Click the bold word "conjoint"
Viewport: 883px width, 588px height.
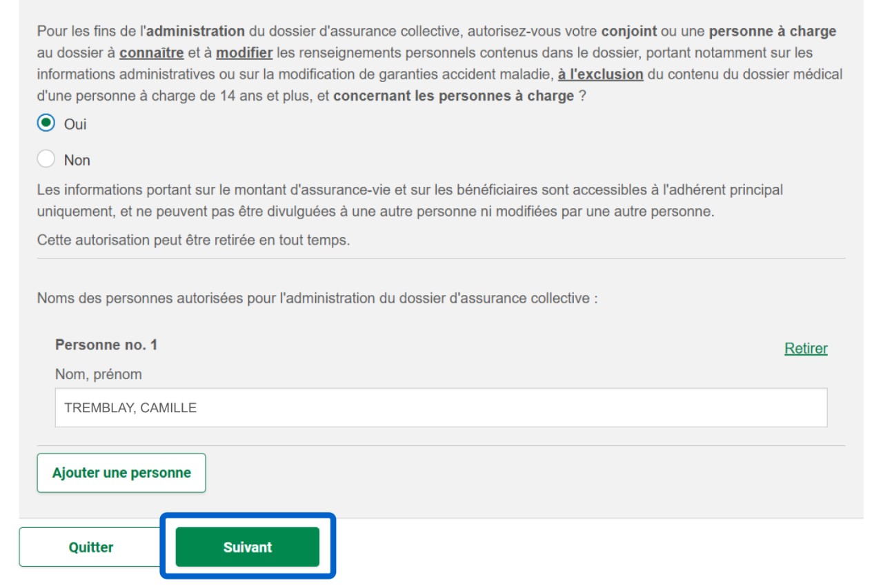tap(629, 31)
